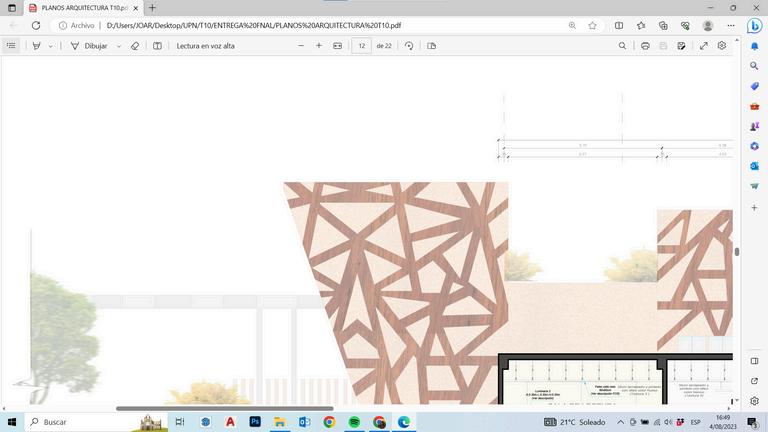Print the PDF document

click(645, 46)
